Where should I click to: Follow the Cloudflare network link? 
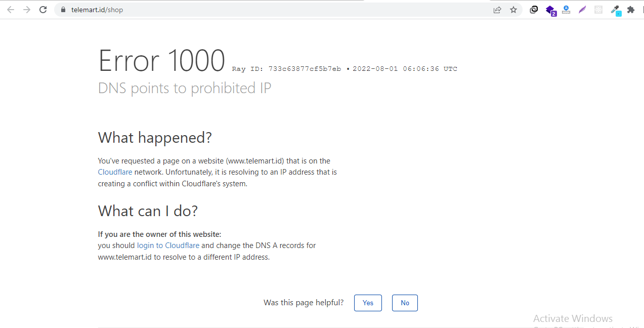click(115, 172)
